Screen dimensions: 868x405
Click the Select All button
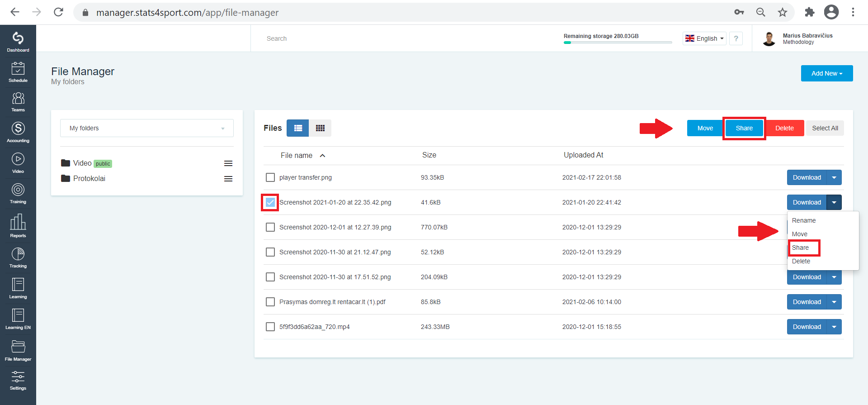point(825,128)
